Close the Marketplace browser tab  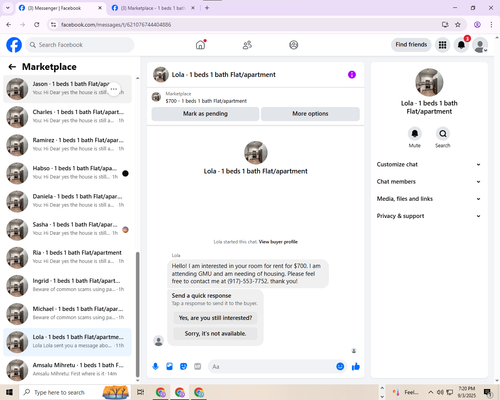(x=193, y=8)
